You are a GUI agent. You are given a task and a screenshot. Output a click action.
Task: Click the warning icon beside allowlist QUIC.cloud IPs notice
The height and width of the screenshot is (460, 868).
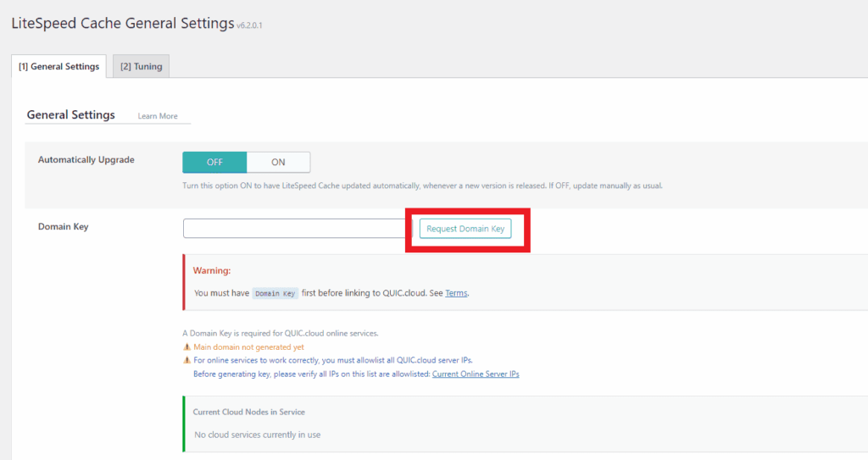coord(186,360)
